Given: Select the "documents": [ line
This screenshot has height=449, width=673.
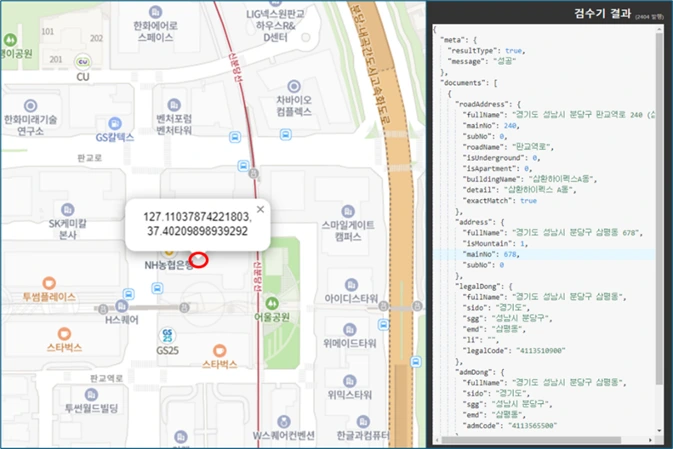Looking at the screenshot, I should click(469, 83).
